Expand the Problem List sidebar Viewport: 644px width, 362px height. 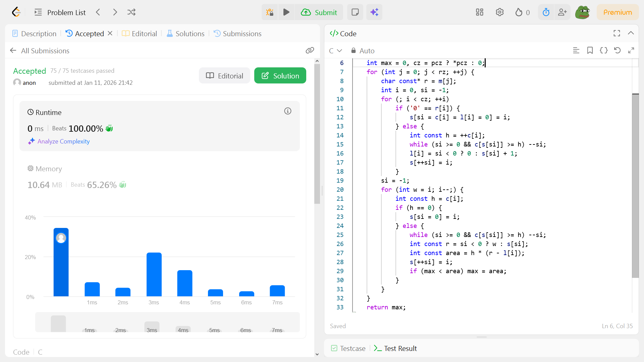pyautogui.click(x=60, y=12)
